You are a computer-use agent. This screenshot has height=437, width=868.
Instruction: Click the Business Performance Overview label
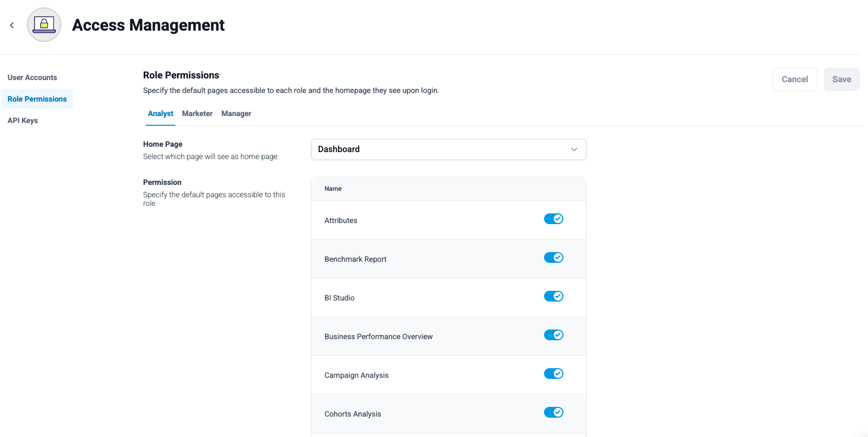[378, 336]
